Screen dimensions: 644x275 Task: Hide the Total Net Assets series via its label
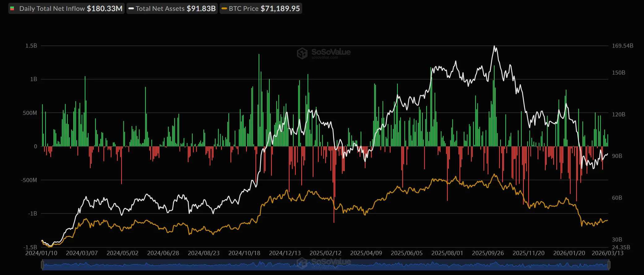[x=160, y=9]
